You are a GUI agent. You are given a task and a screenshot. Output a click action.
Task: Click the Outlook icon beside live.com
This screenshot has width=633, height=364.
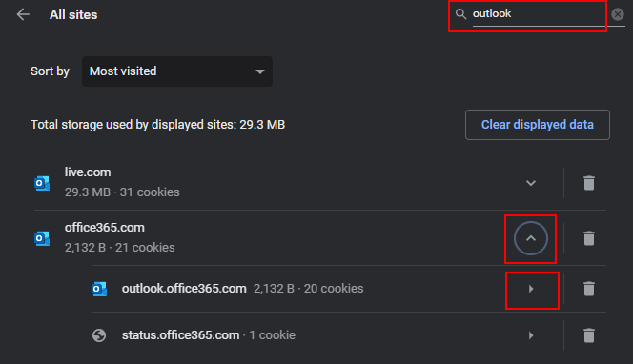coord(42,183)
